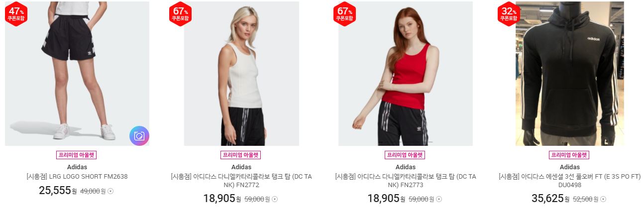
Task: Click the 32% discount badge on hoodie
Action: pos(509,14)
